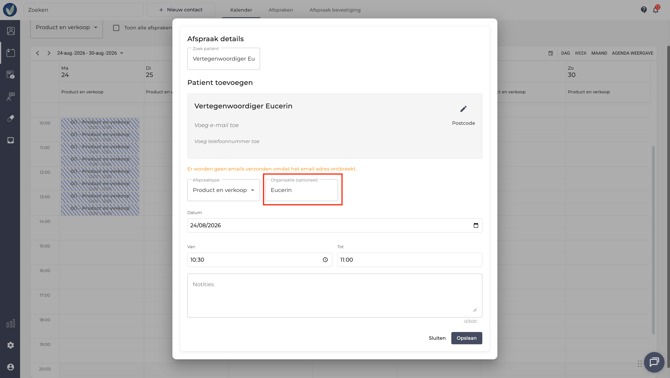Open the inbox icon in sidebar
Viewport: 670px width, 378px height.
[x=11, y=140]
